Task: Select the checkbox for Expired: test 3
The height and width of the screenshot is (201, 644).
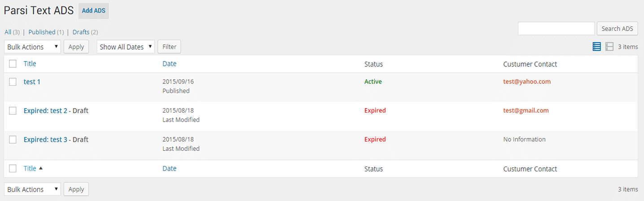Action: 13,140
